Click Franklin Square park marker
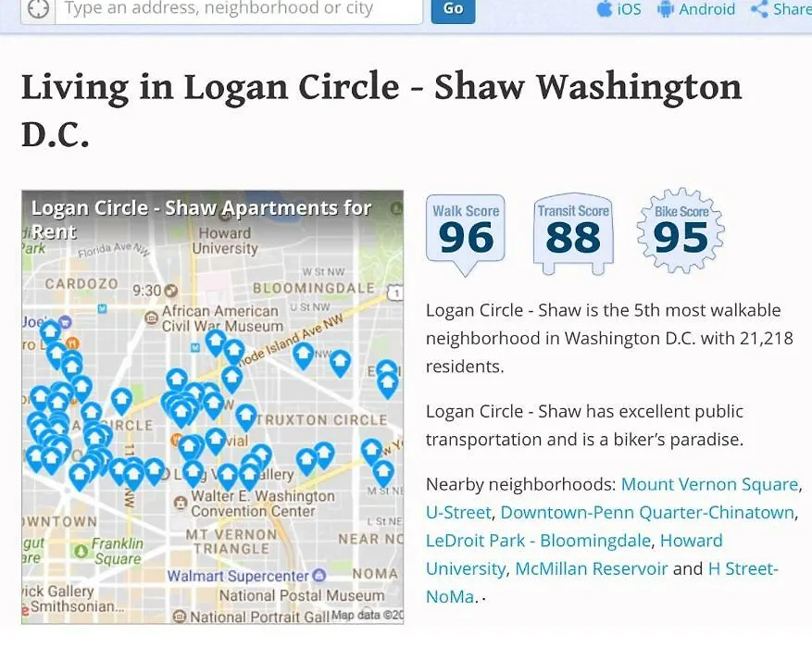 click(x=81, y=551)
